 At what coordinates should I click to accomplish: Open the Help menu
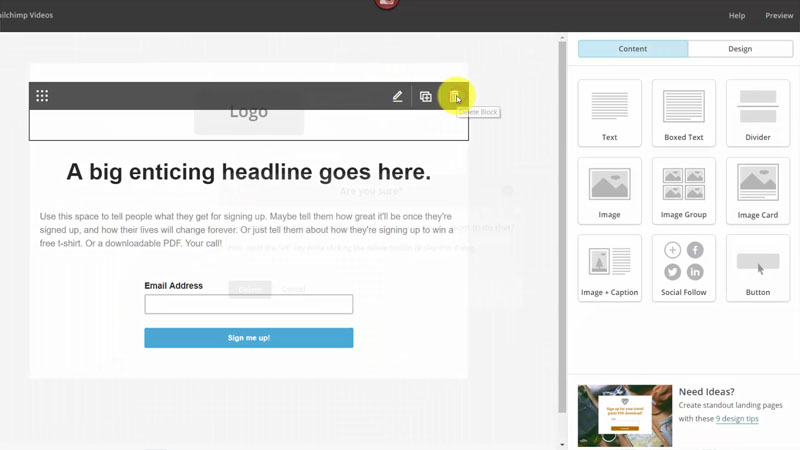click(x=736, y=15)
